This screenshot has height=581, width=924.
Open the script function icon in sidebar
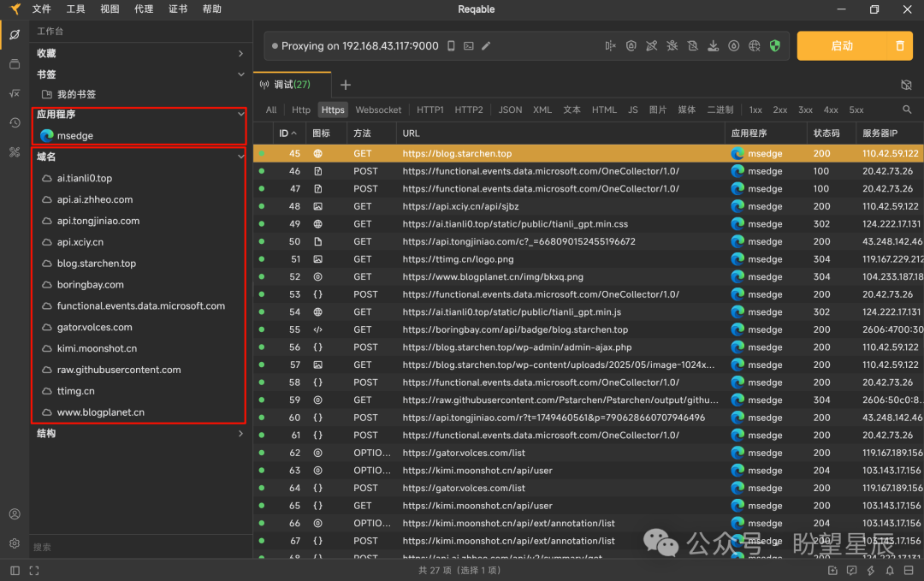coord(15,93)
